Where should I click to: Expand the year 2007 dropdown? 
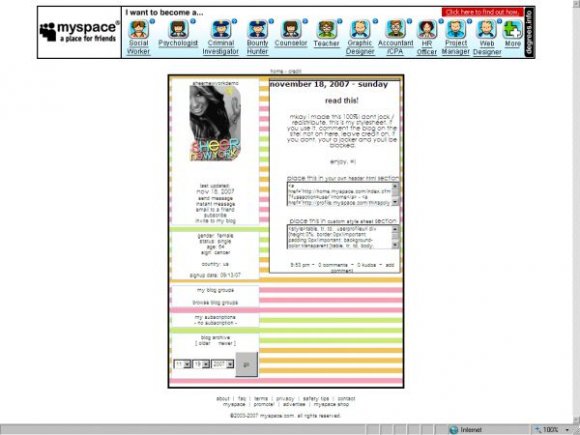point(222,364)
